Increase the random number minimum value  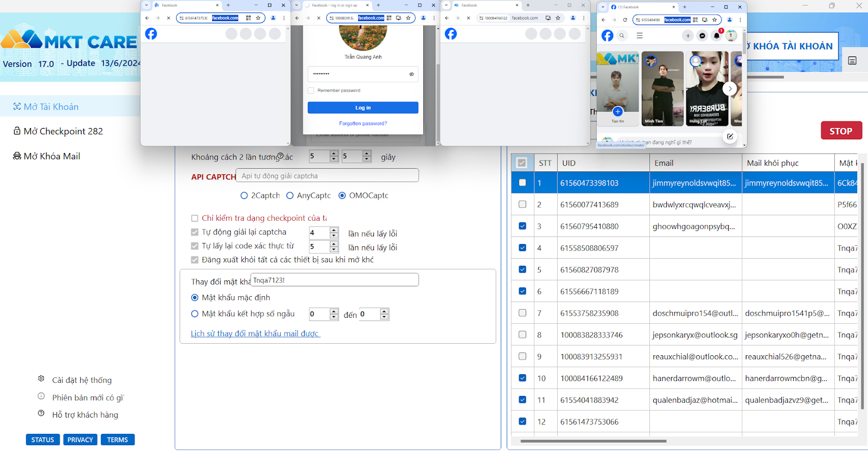tap(334, 311)
